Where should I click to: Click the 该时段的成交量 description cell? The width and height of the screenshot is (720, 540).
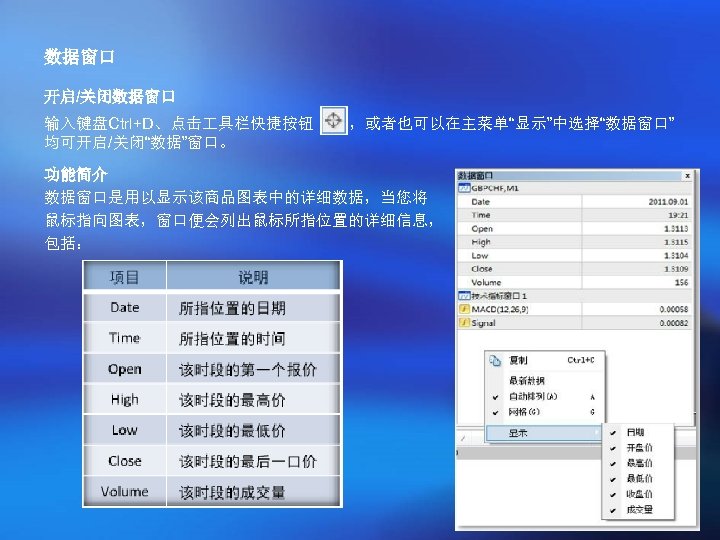[253, 492]
